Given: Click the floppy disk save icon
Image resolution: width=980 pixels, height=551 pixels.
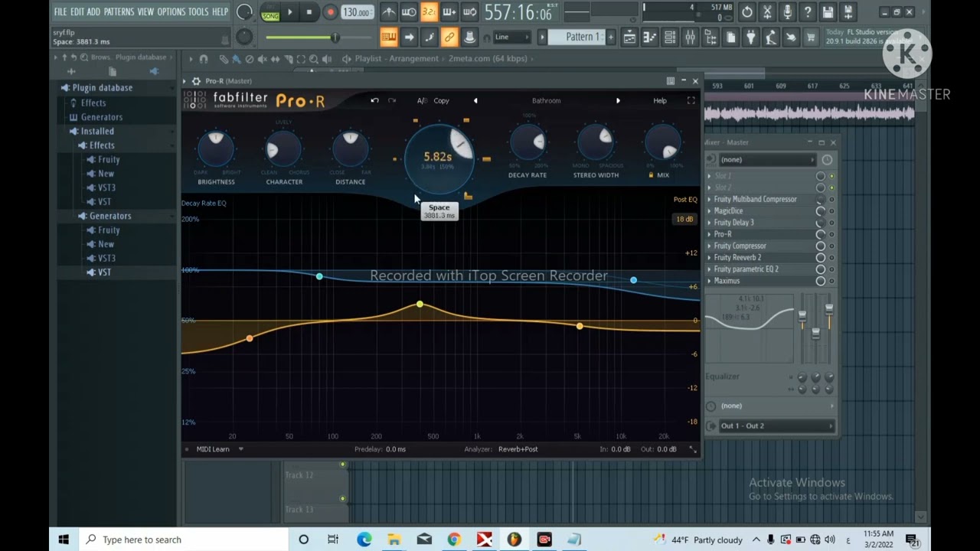Looking at the screenshot, I should 828,12.
